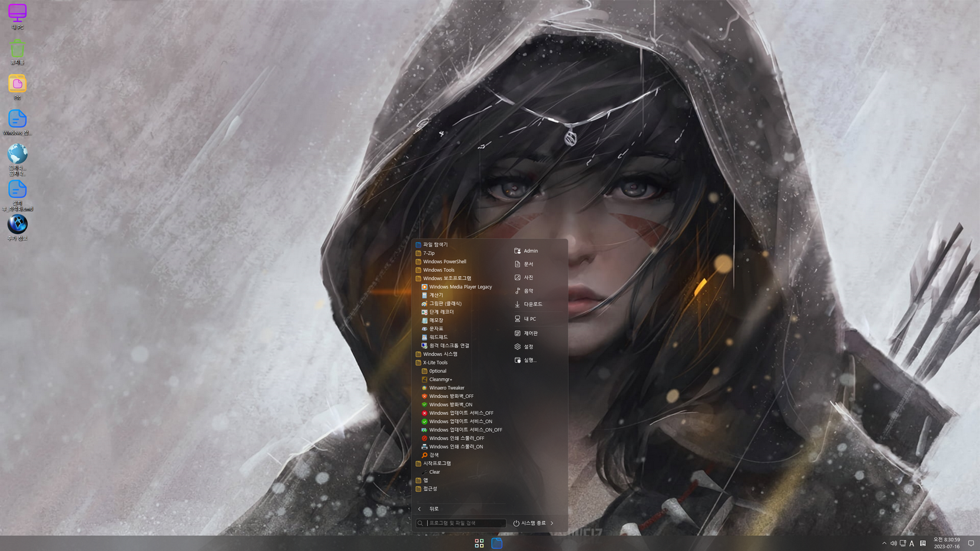The image size is (980, 551).
Task: Open 사진 pictures
Action: point(524,277)
